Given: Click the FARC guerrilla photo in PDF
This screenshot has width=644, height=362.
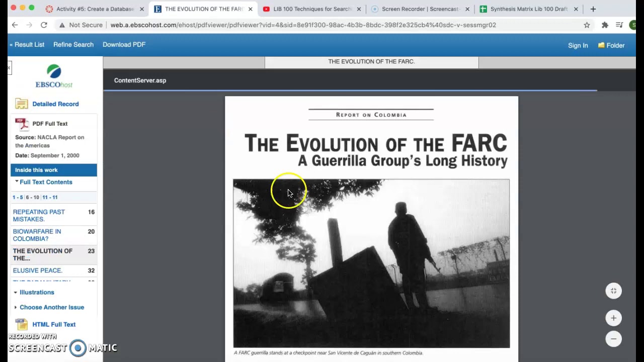Looking at the screenshot, I should (x=371, y=263).
